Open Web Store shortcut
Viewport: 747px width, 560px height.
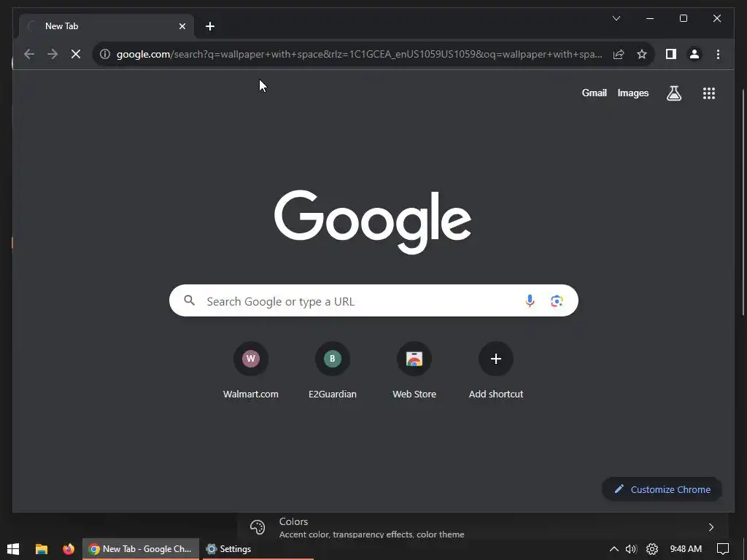[414, 370]
